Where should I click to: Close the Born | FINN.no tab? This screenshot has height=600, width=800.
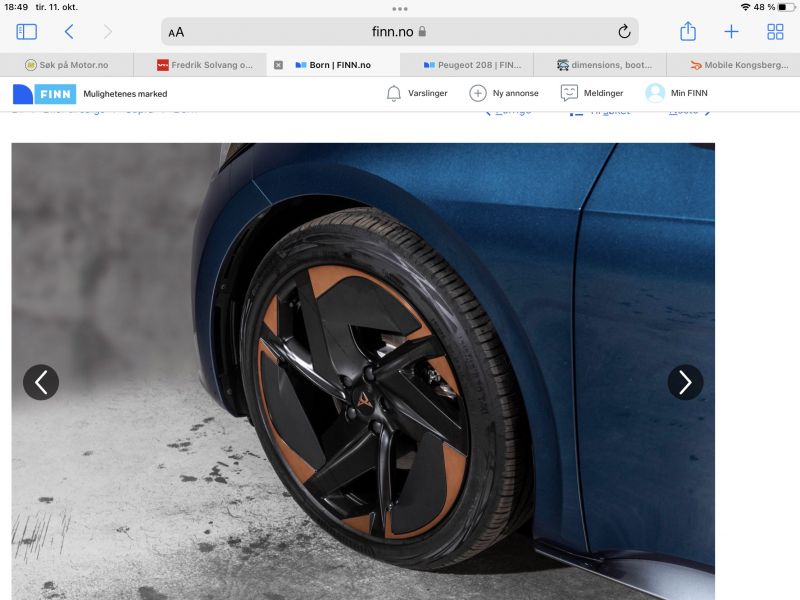pyautogui.click(x=278, y=65)
